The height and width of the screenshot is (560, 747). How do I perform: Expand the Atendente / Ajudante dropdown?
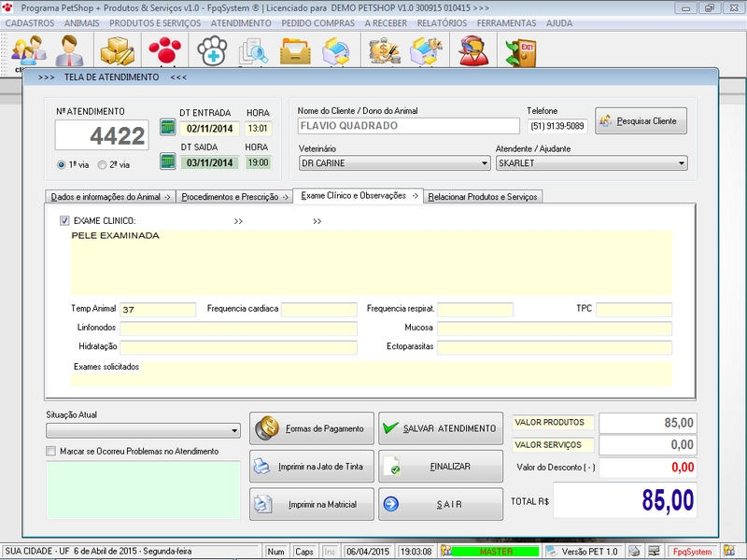(x=681, y=163)
